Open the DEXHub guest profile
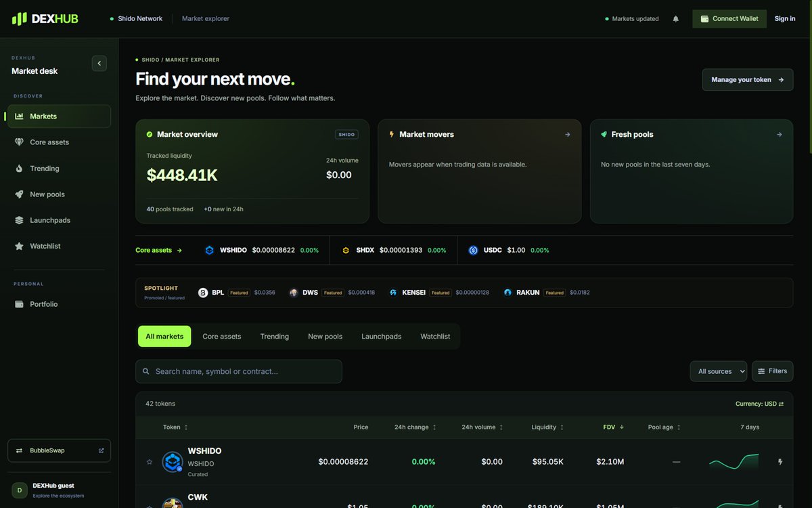Viewport: 812px width, 508px height. (59, 490)
